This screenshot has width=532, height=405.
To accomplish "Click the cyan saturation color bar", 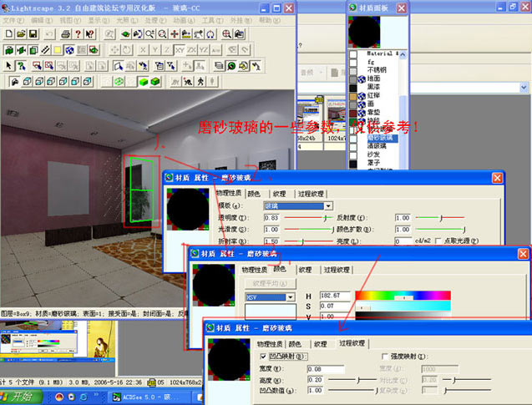I will pyautogui.click(x=403, y=306).
